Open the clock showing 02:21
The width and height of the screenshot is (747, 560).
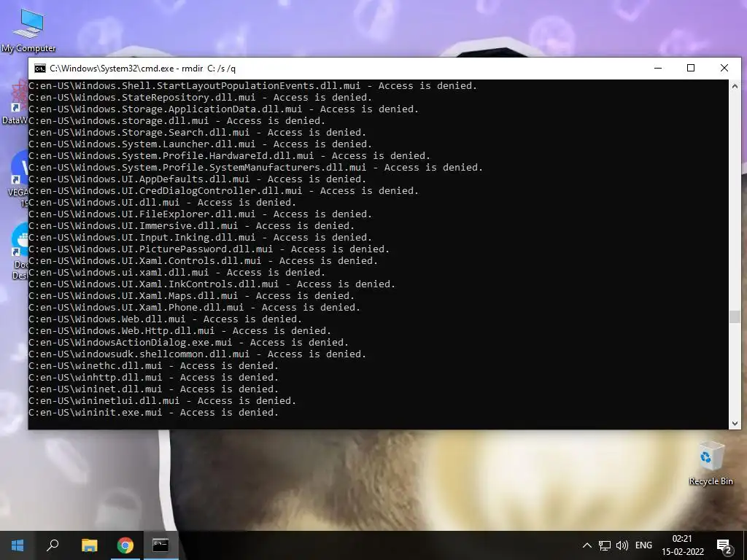[682, 545]
